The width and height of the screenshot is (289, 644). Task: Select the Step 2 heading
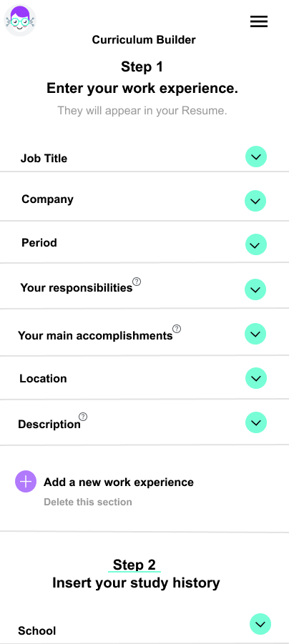(134, 565)
